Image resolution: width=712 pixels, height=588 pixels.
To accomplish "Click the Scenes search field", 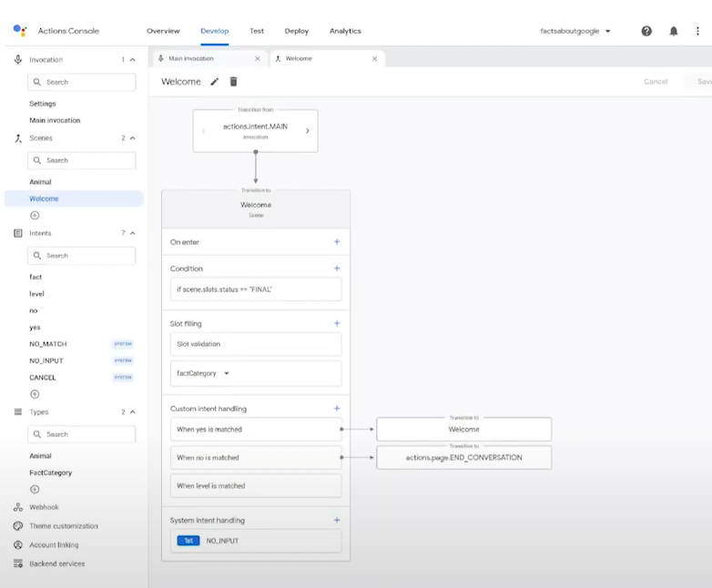I will (82, 161).
